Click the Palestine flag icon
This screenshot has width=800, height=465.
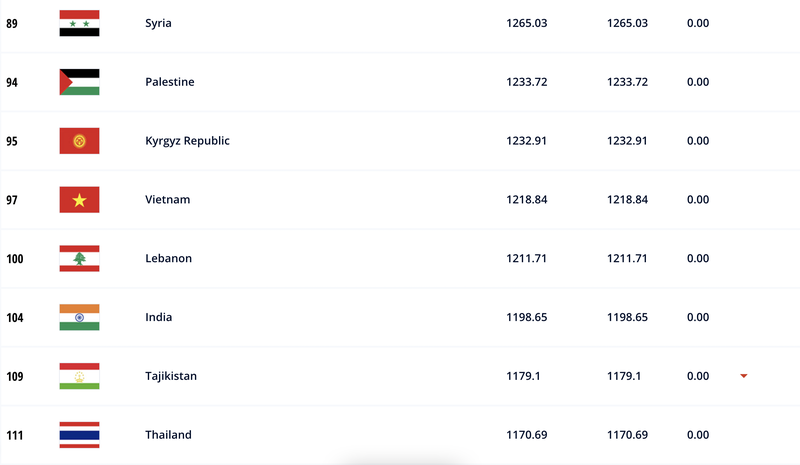[79, 82]
